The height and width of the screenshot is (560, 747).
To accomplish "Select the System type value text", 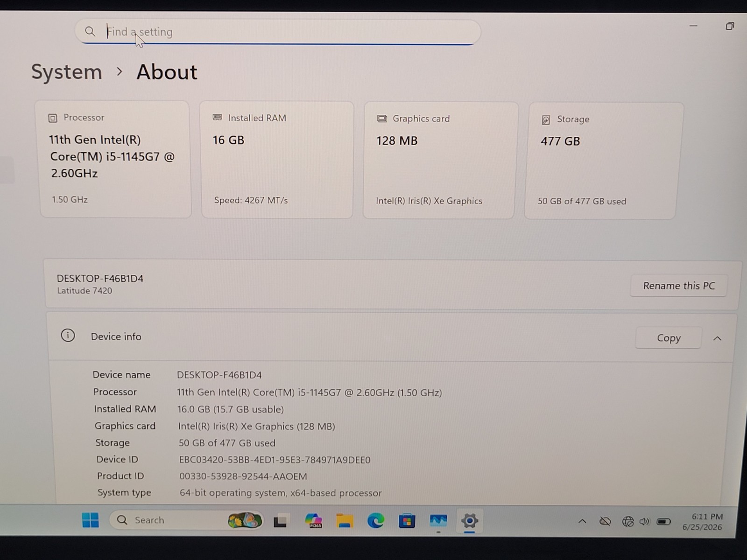I will tap(281, 493).
